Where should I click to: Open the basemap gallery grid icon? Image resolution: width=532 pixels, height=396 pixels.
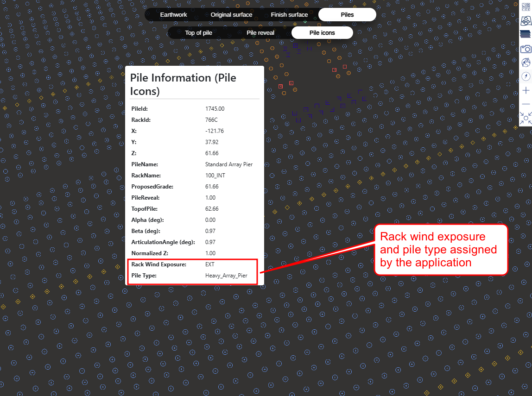point(526,7)
